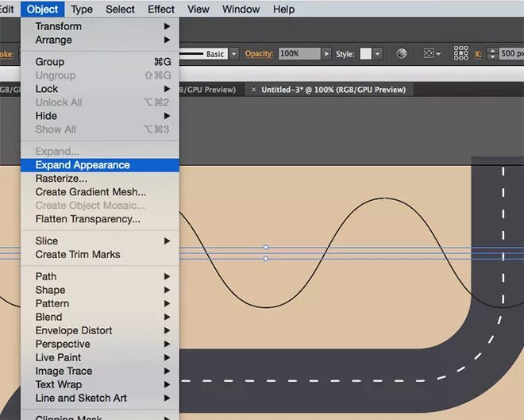Select the lower anchor point on the line
This screenshot has height=420, width=524.
pos(266,259)
